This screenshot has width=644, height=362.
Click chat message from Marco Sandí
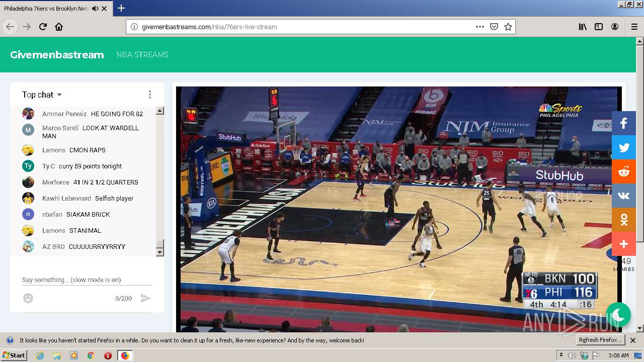91,132
